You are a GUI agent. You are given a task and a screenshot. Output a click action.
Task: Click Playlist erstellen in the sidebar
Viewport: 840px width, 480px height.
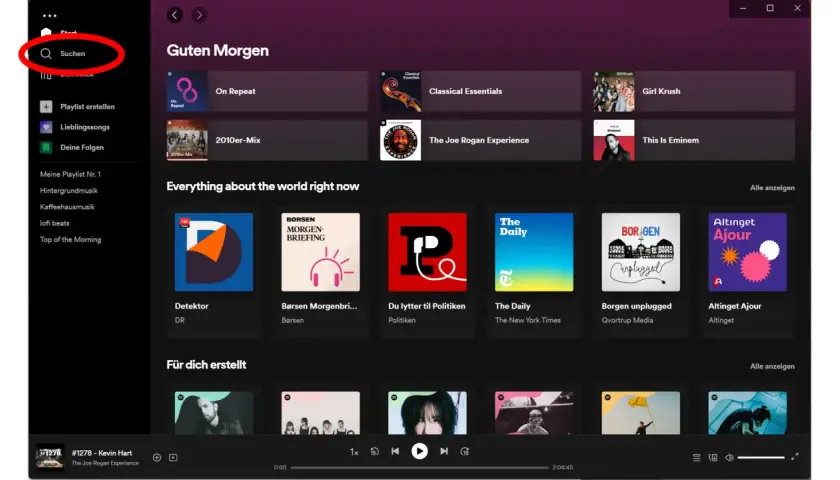tap(78, 107)
